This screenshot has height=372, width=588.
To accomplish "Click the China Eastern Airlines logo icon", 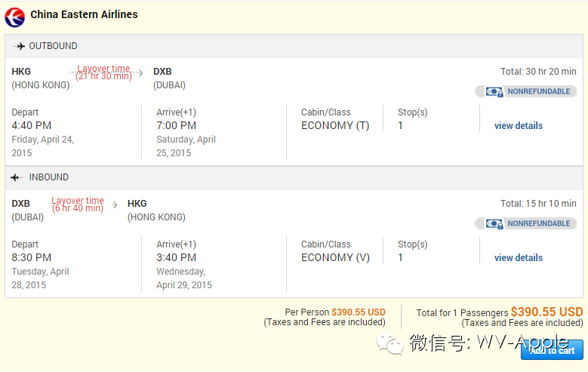I will (x=15, y=16).
